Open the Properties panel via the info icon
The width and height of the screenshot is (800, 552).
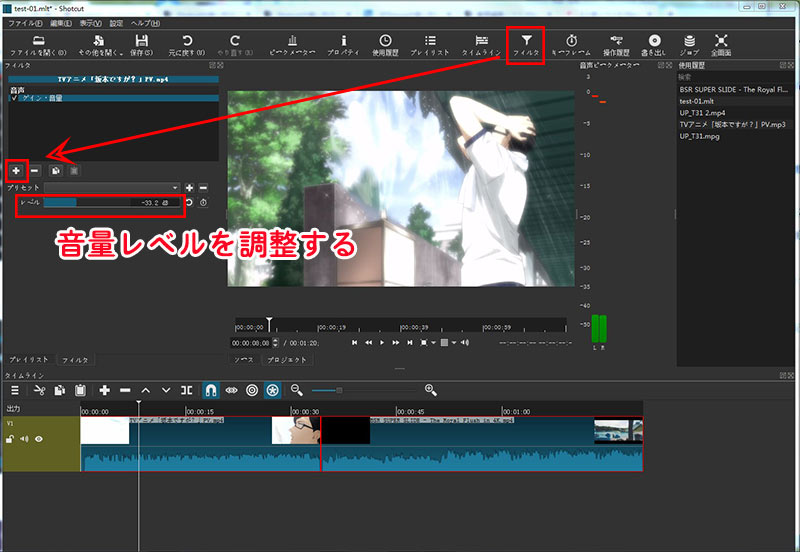pyautogui.click(x=343, y=45)
